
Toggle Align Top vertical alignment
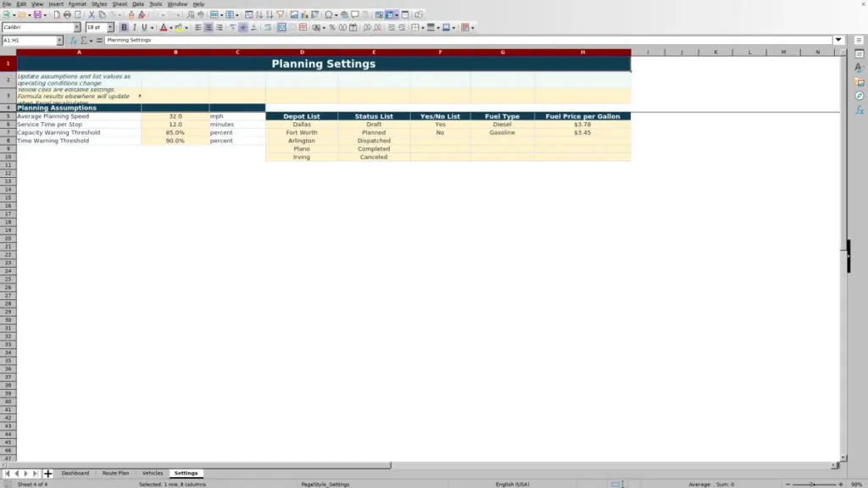click(232, 27)
